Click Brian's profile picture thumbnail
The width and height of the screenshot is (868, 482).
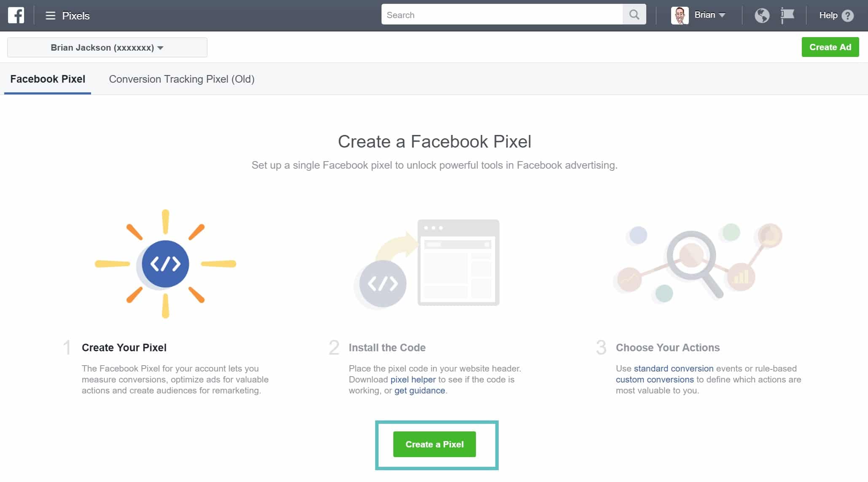680,15
